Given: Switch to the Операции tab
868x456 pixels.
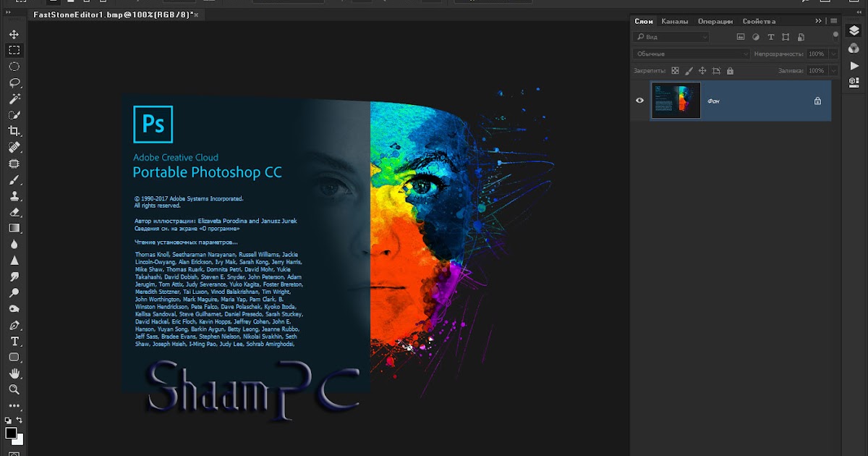Looking at the screenshot, I should [x=715, y=21].
